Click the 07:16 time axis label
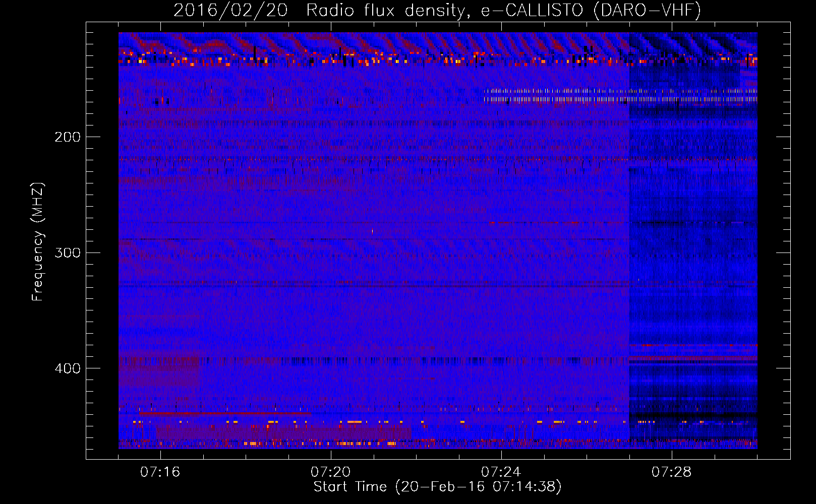This screenshot has height=504, width=816. [160, 472]
